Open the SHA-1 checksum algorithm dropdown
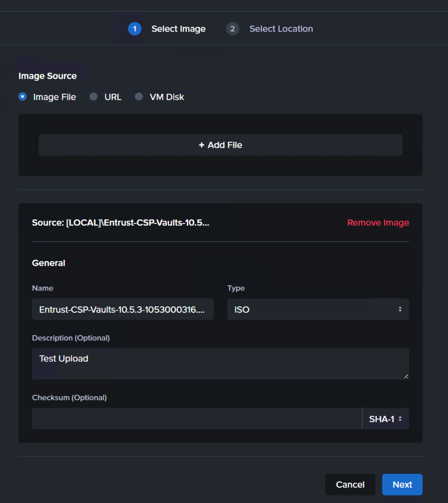 386,419
